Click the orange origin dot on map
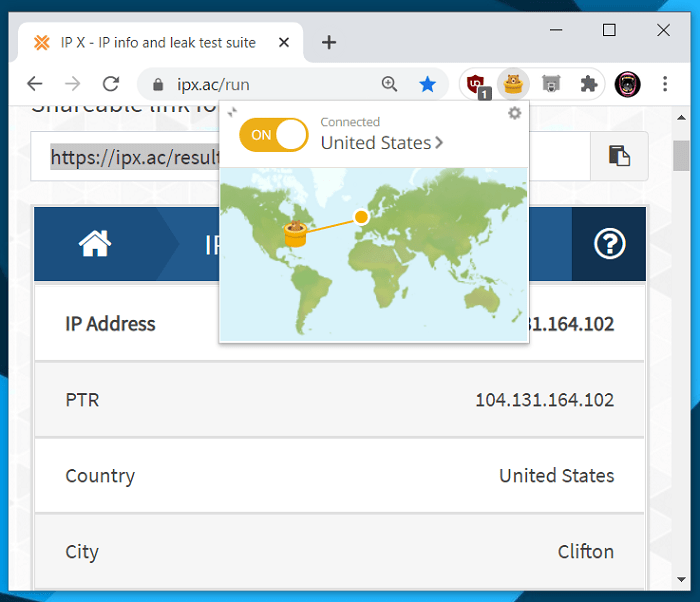700x602 pixels. pyautogui.click(x=361, y=217)
